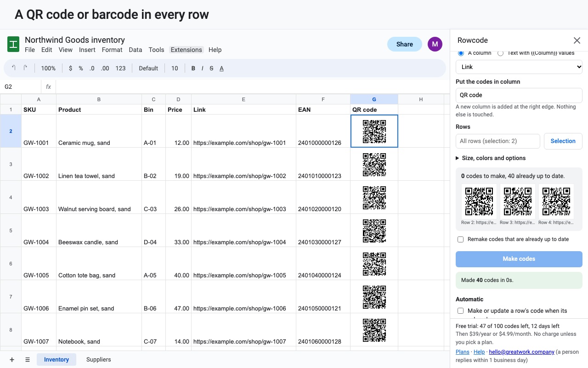Open the all sheets list
This screenshot has height=368, width=588.
(28, 360)
